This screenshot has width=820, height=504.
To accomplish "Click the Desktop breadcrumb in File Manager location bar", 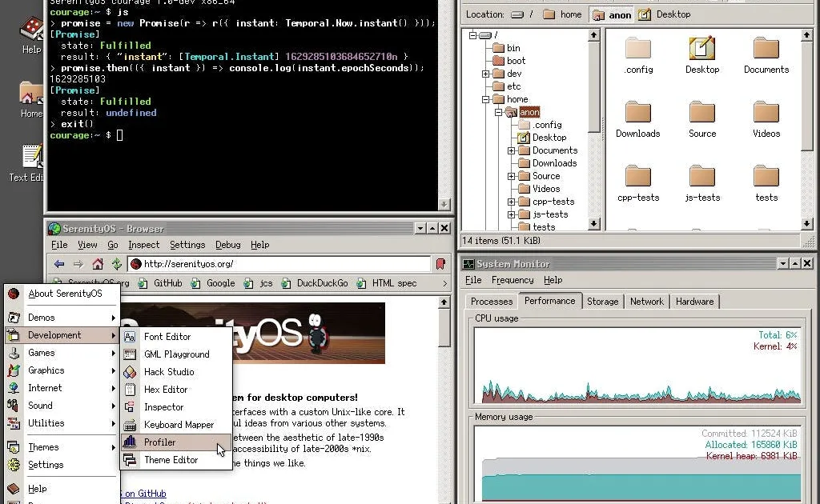I will (665, 14).
